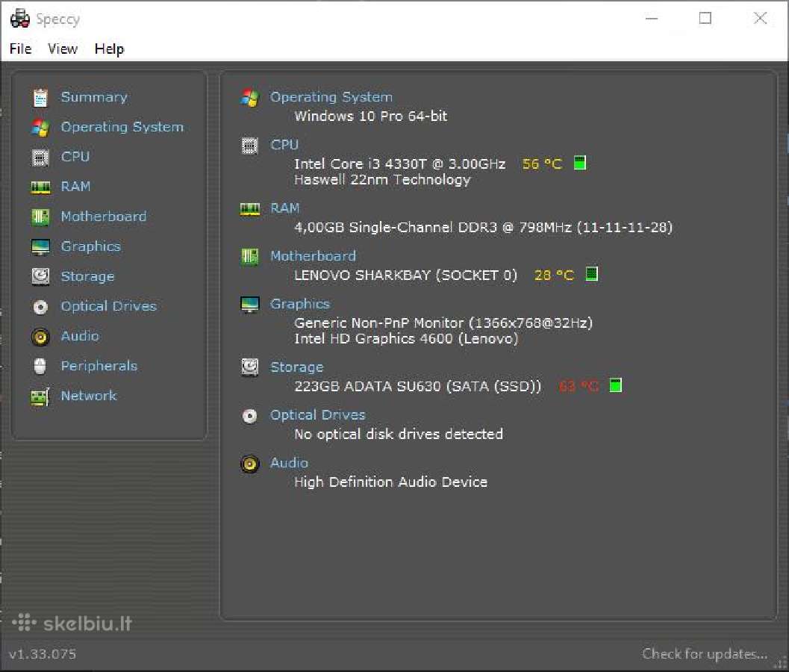Click version number v1.33.075 in status bar

pyautogui.click(x=43, y=654)
